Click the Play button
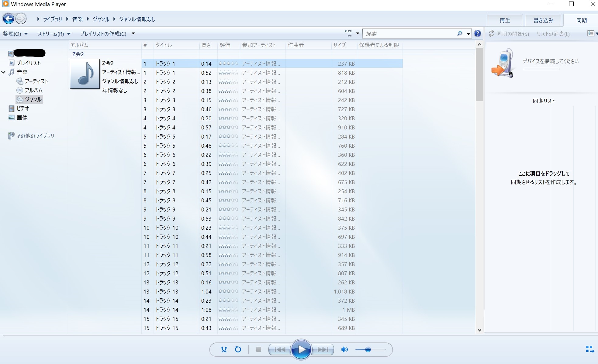The image size is (598, 364). click(301, 349)
